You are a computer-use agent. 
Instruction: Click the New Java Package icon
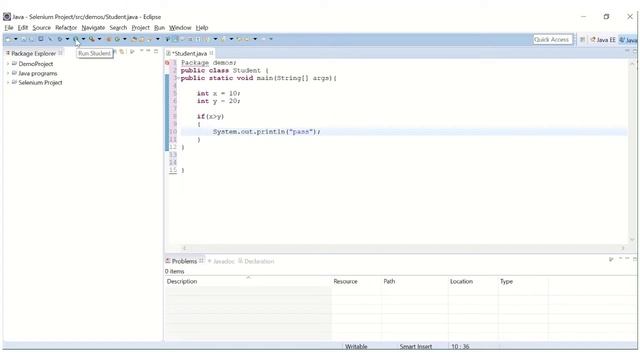pos(109,39)
